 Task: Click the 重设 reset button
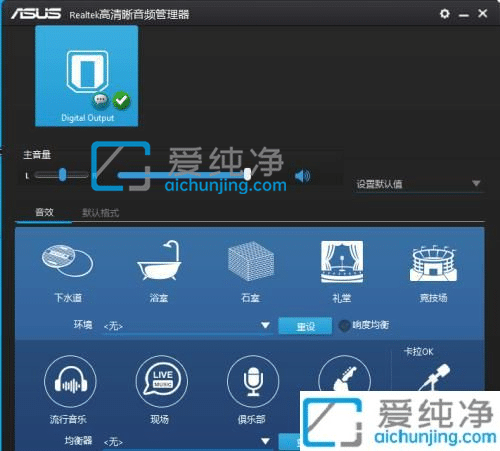click(x=305, y=326)
